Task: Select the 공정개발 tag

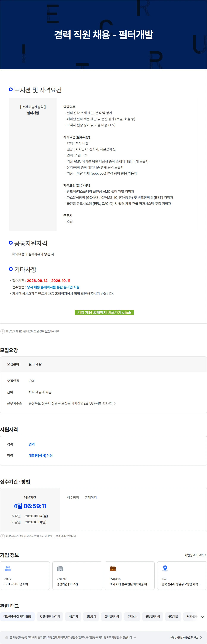Action: pos(173,616)
